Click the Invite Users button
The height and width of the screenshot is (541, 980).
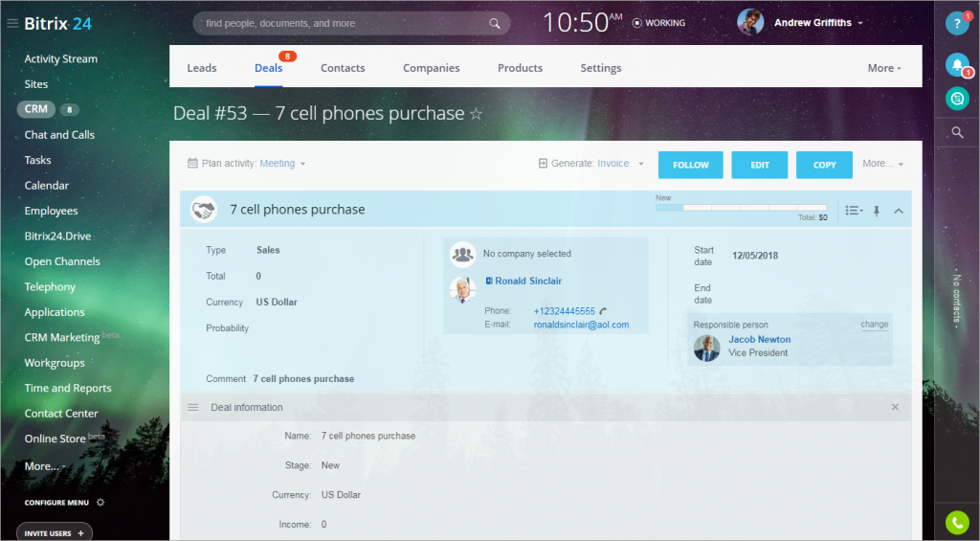coord(55,533)
